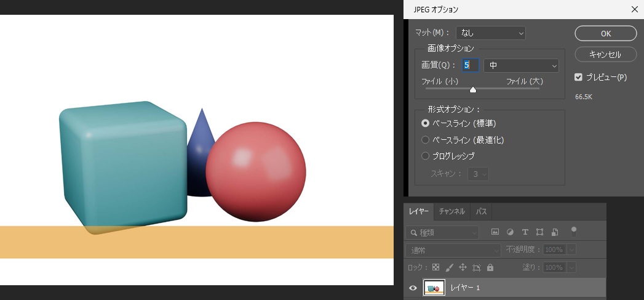Click the レイヤー 1 layer name
The height and width of the screenshot is (300, 644).
[465, 288]
